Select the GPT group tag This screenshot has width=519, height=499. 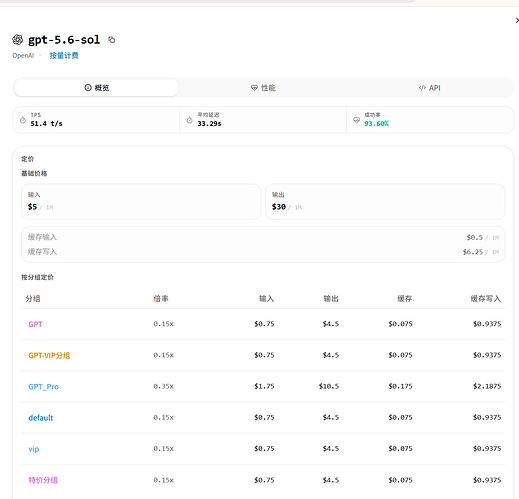click(x=35, y=324)
